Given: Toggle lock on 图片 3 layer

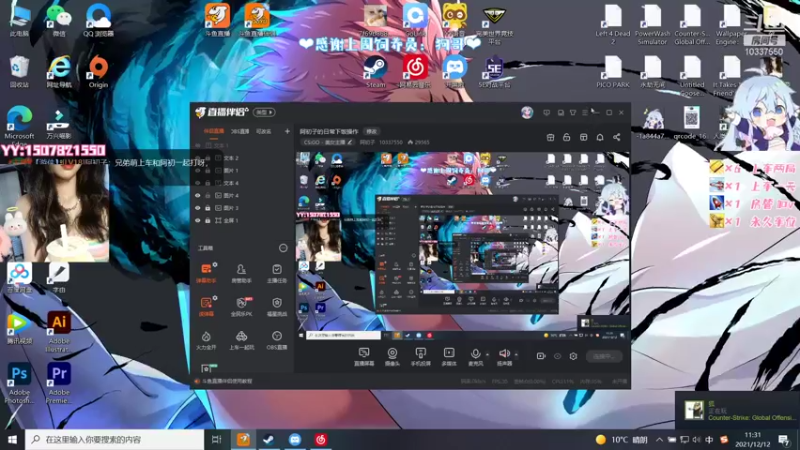Looking at the screenshot, I should [x=208, y=208].
